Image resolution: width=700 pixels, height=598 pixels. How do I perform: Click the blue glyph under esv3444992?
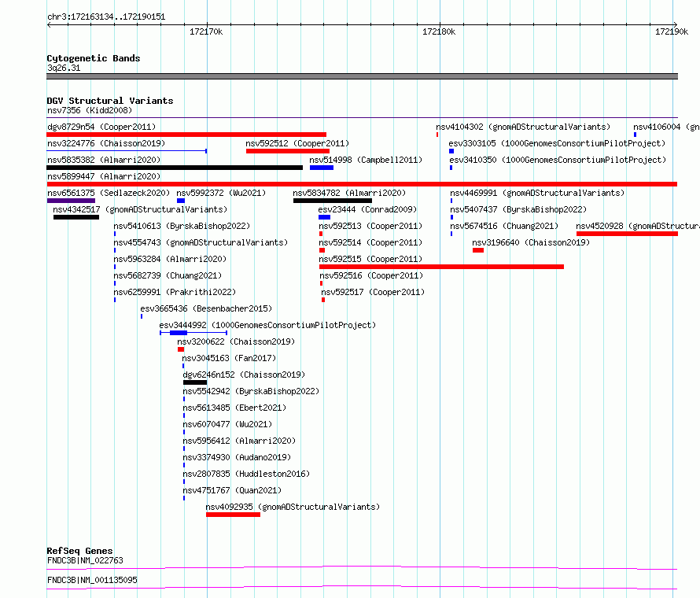(193, 333)
